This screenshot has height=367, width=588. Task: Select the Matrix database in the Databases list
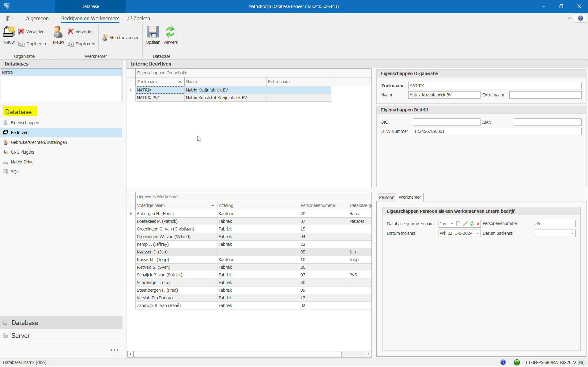point(61,72)
